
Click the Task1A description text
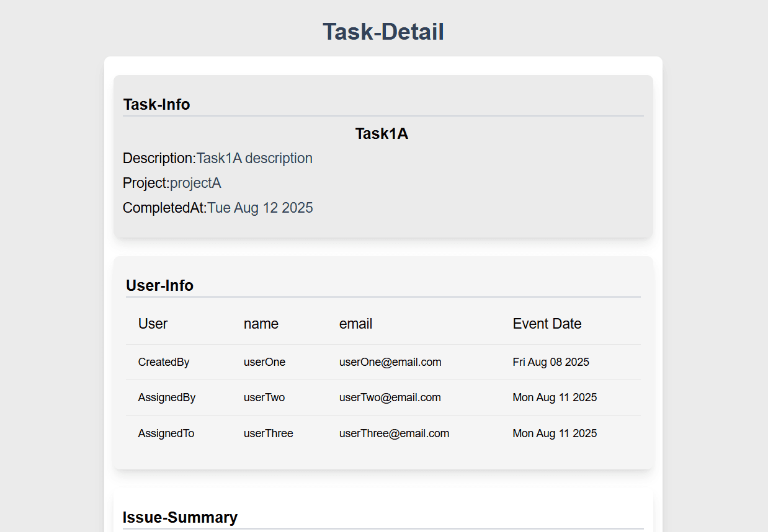click(x=254, y=158)
